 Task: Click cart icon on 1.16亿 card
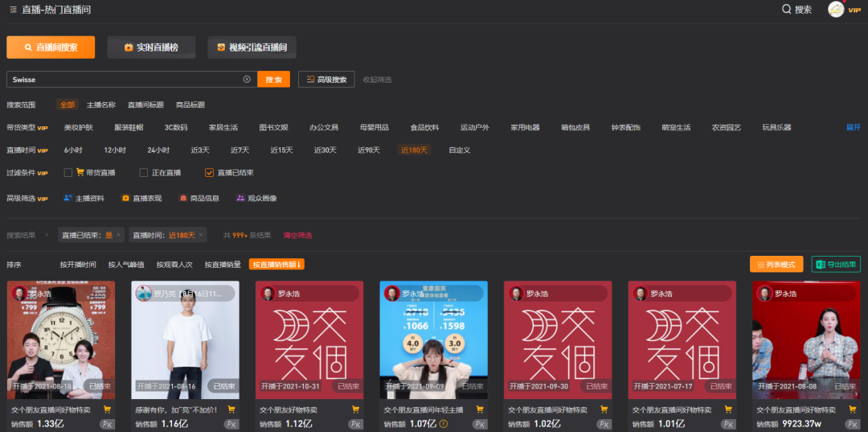click(x=231, y=409)
